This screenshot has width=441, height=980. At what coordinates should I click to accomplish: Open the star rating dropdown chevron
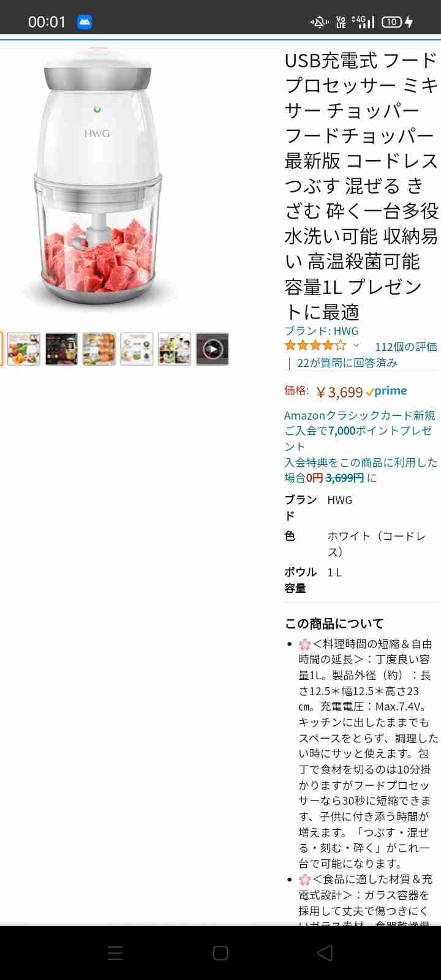coord(356,345)
